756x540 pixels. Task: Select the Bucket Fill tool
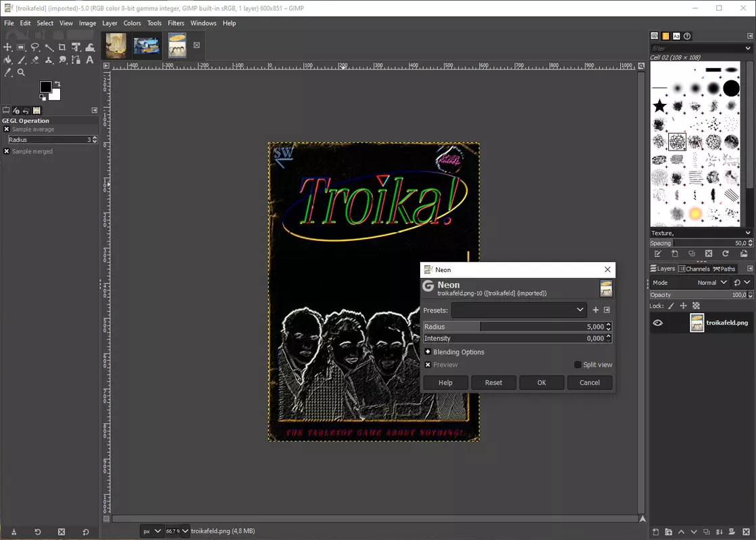[x=7, y=59]
